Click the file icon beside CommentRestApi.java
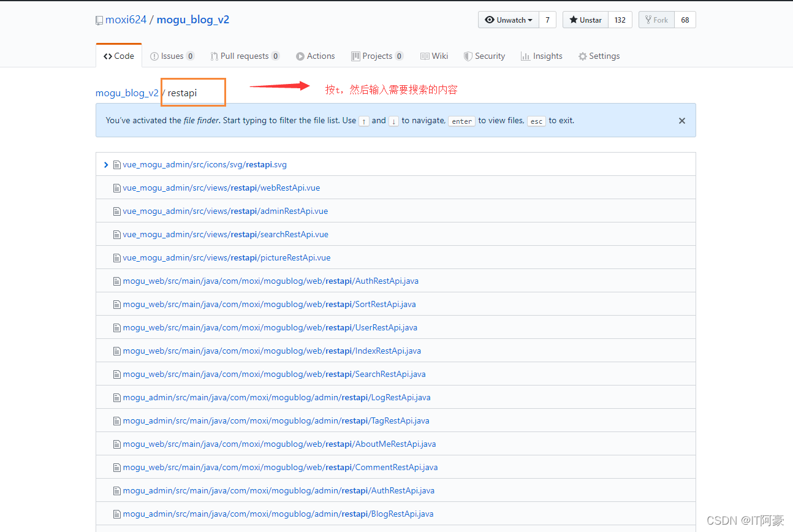Screen dimensions: 793x532 click(x=116, y=468)
